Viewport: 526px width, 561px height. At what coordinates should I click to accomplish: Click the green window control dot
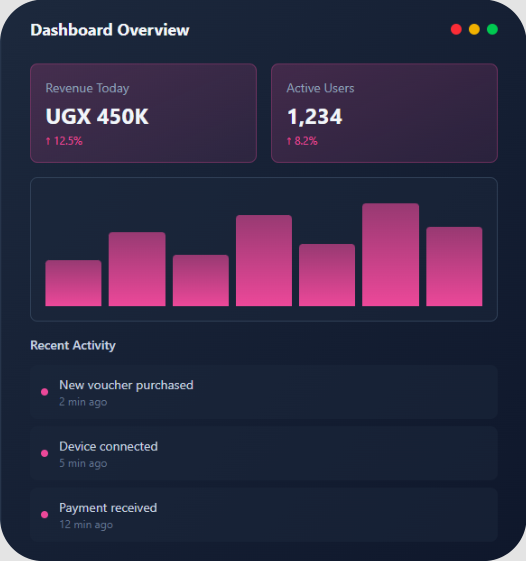click(x=492, y=29)
